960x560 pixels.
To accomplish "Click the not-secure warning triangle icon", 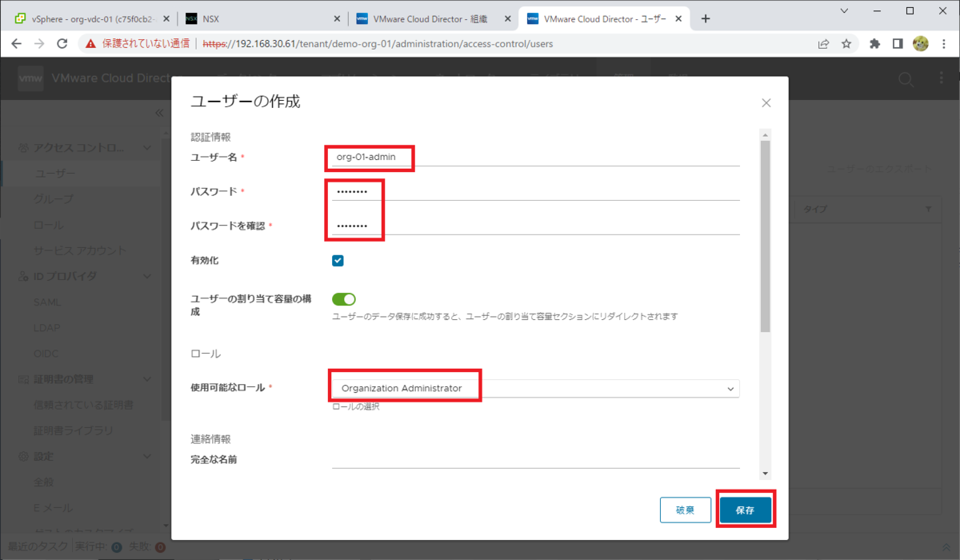I will (x=91, y=44).
